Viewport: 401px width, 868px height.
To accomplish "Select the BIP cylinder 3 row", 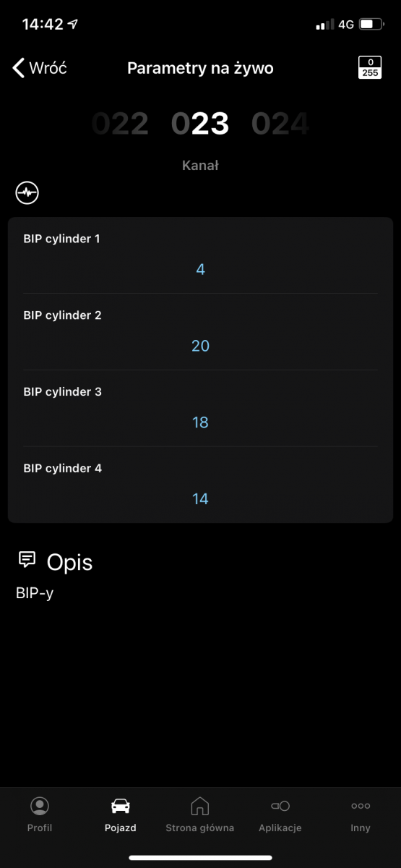I will pyautogui.click(x=200, y=409).
